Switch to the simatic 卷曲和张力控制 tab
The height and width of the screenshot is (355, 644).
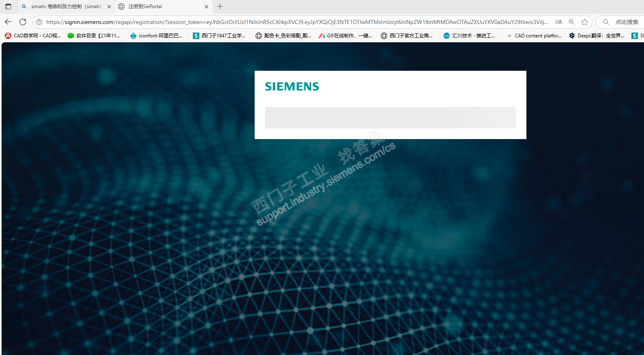point(66,7)
